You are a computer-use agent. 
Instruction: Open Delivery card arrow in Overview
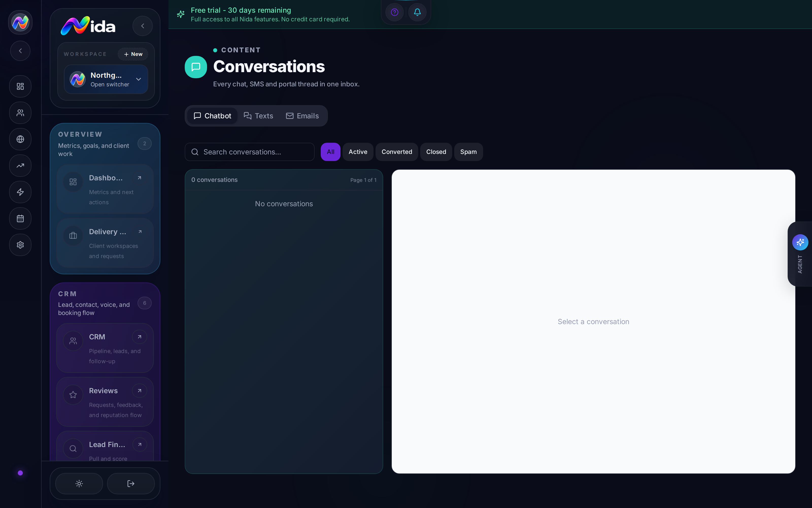tap(140, 232)
